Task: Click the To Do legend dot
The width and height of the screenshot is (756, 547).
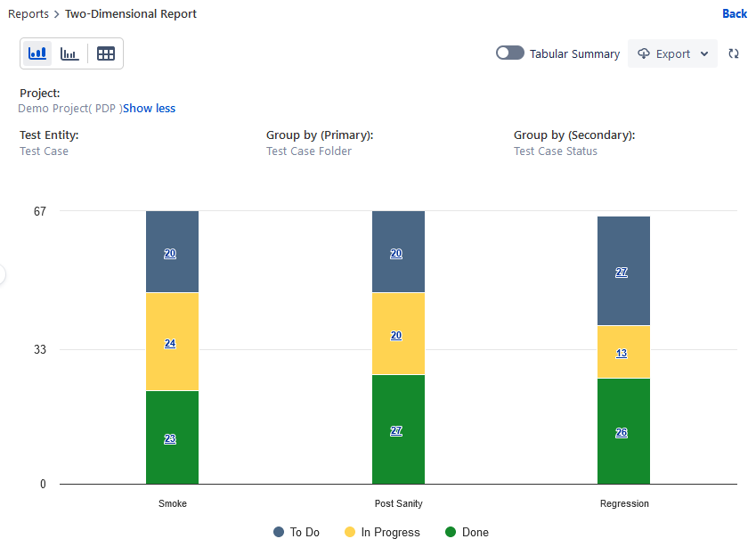Action: pyautogui.click(x=279, y=532)
